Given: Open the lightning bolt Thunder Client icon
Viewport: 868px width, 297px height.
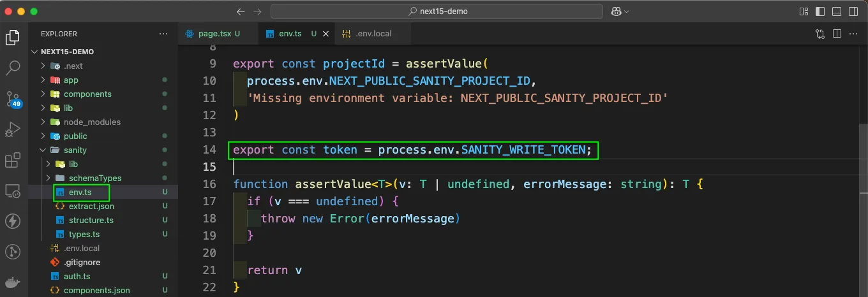Looking at the screenshot, I should pos(12,221).
